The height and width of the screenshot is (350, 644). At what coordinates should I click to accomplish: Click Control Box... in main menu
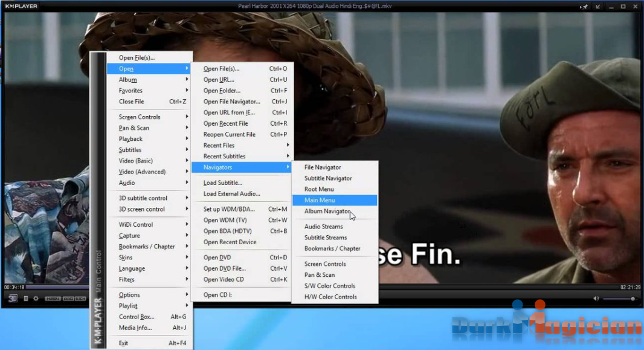[x=149, y=317]
